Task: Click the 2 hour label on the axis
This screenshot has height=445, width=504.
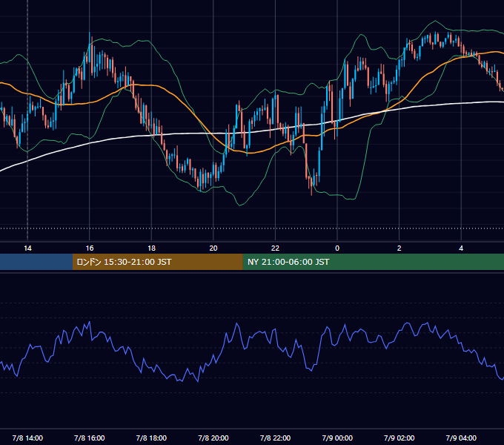Action: pos(399,248)
